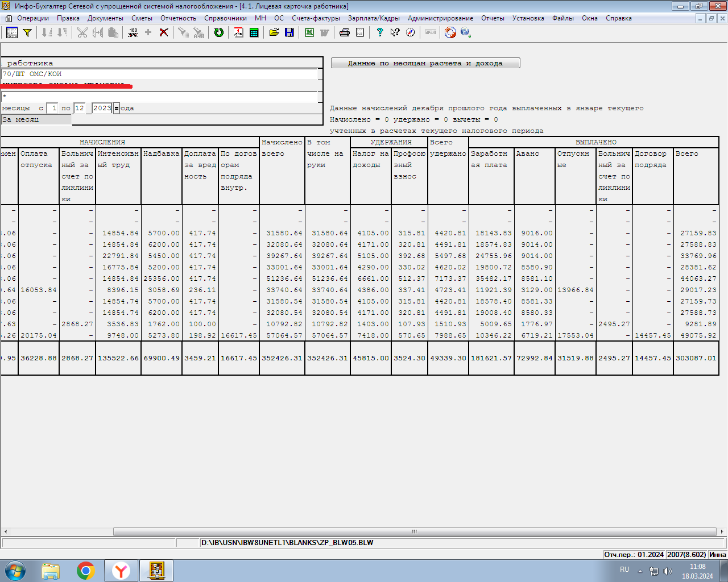Click the open folder icon
728x582 pixels.
274,32
